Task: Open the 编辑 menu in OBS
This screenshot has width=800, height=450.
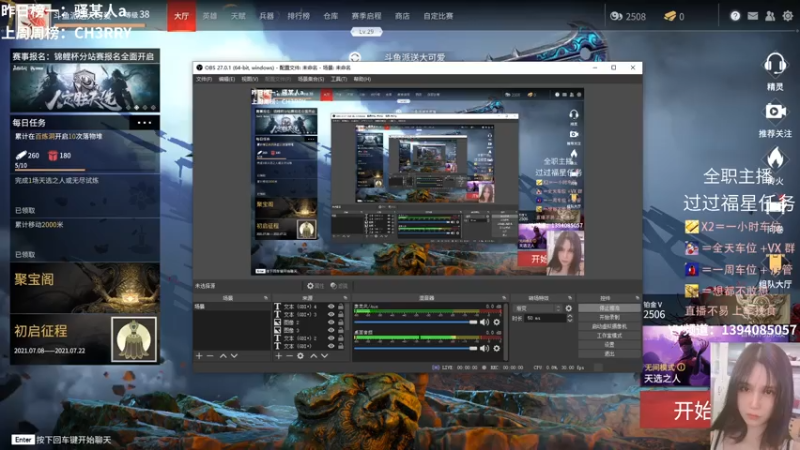Action: coord(227,79)
